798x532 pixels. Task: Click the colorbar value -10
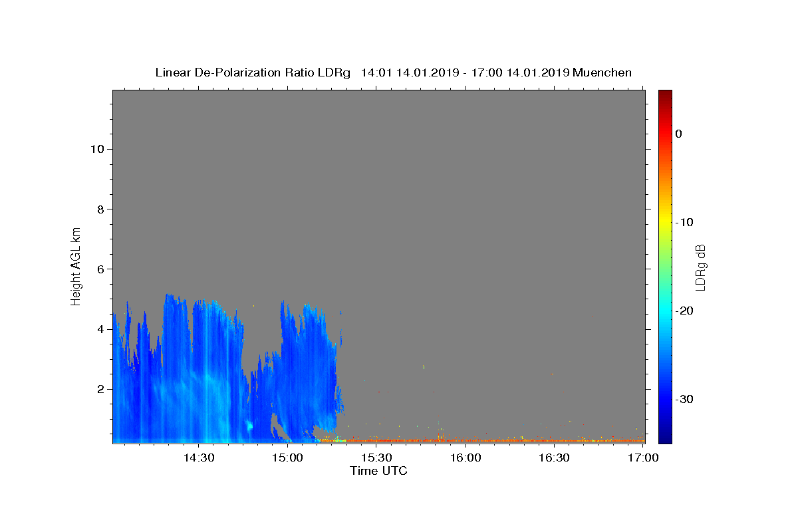(684, 222)
